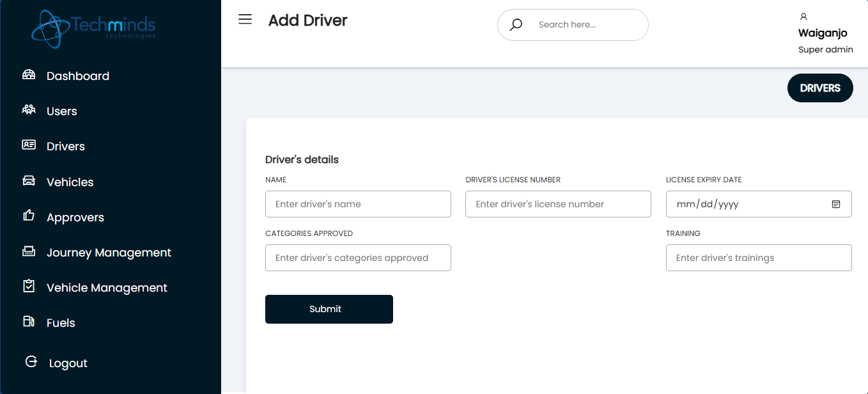
Task: Click the Drivers ID card icon
Action: coord(29,145)
